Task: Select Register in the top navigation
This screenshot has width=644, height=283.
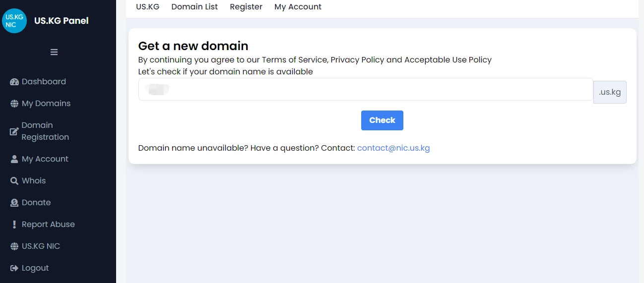Action: click(x=246, y=7)
